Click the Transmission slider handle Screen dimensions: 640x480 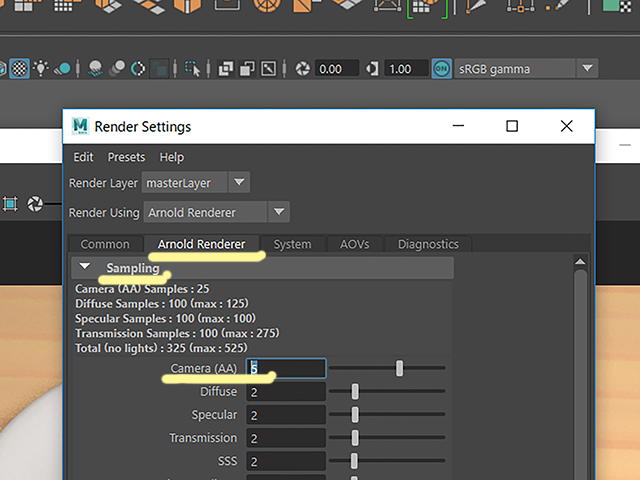(355, 438)
